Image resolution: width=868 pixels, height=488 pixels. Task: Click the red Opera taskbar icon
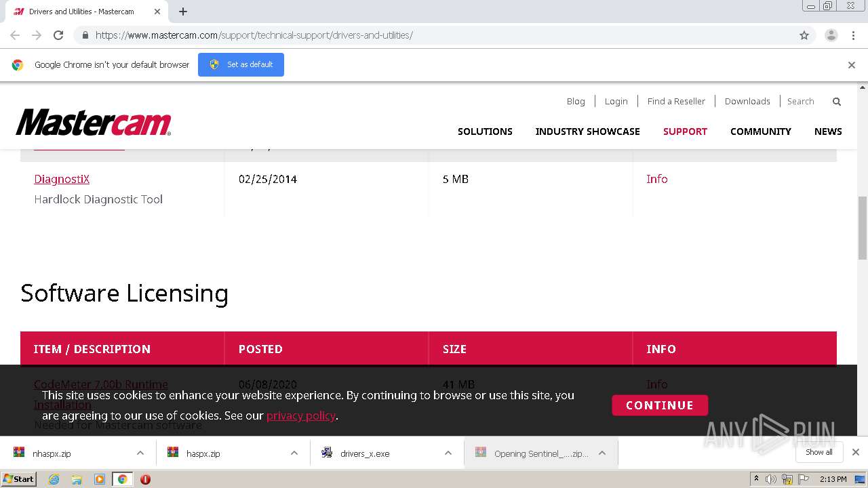[x=145, y=479]
